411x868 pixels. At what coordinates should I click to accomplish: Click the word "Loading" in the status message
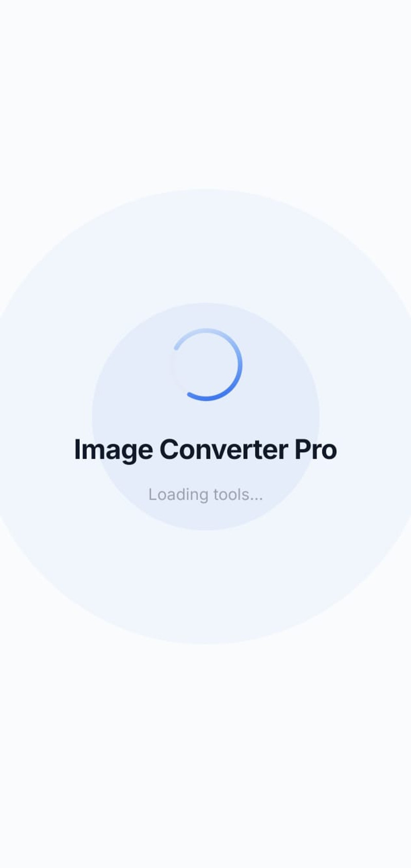pyautogui.click(x=178, y=495)
